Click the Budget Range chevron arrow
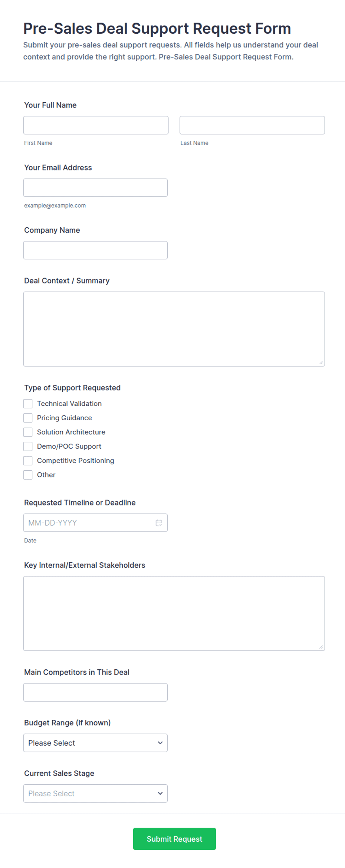The height and width of the screenshot is (868, 345). coord(160,743)
